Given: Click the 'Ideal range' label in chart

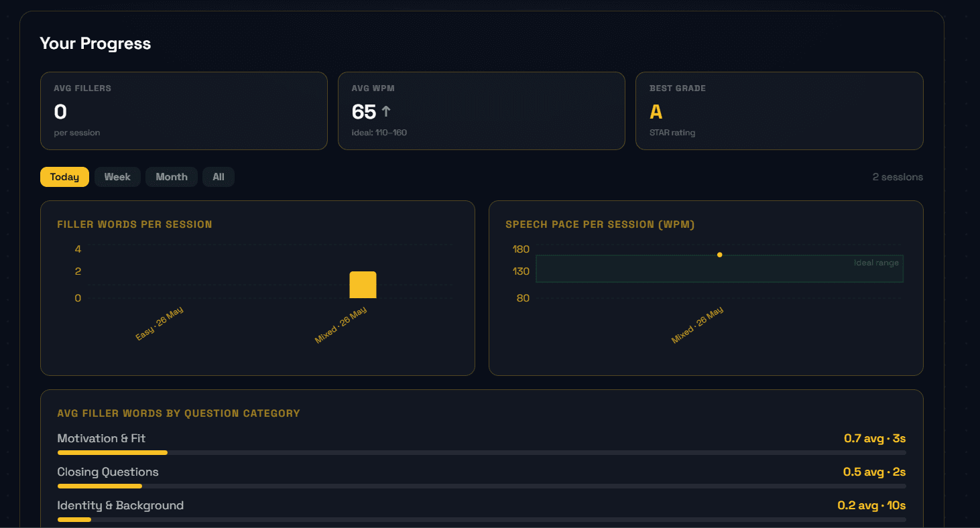Looking at the screenshot, I should (876, 263).
